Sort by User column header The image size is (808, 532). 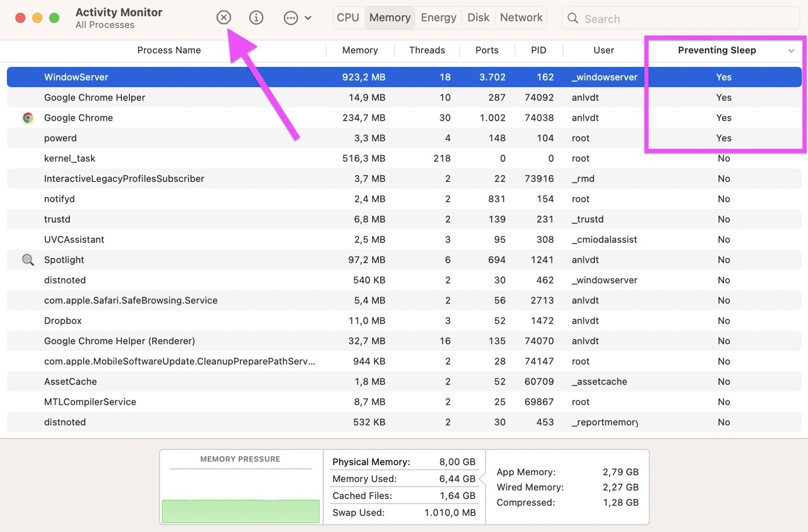tap(603, 50)
